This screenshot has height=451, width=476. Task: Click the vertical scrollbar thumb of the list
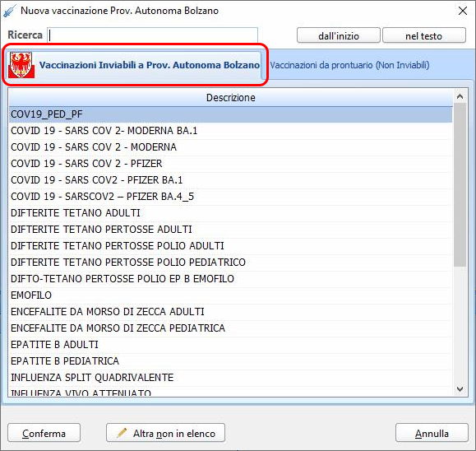coord(460,185)
